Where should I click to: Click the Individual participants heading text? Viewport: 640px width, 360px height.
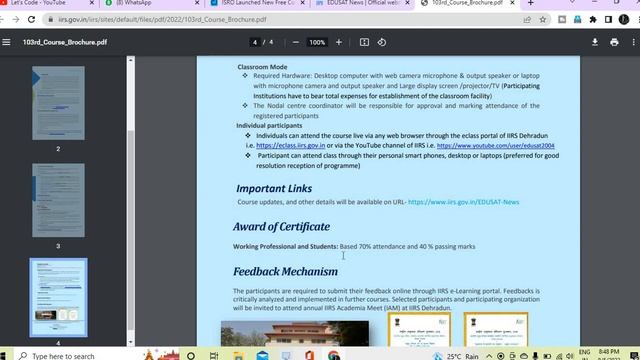point(269,126)
